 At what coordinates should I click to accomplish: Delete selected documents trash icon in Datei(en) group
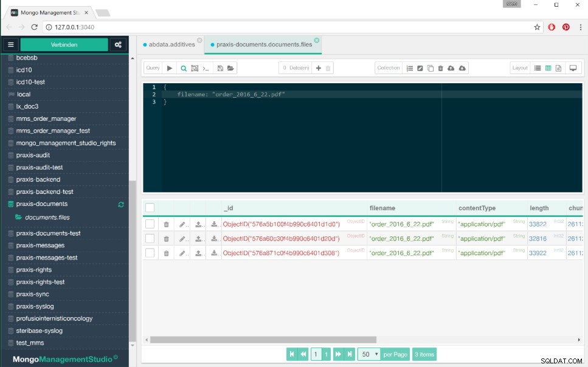pyautogui.click(x=328, y=68)
